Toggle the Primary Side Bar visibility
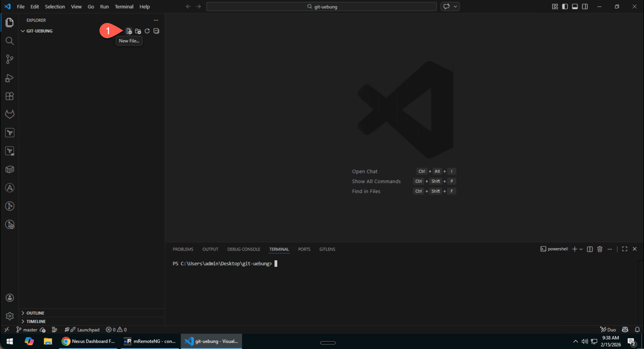This screenshot has height=349, width=644. click(x=565, y=6)
